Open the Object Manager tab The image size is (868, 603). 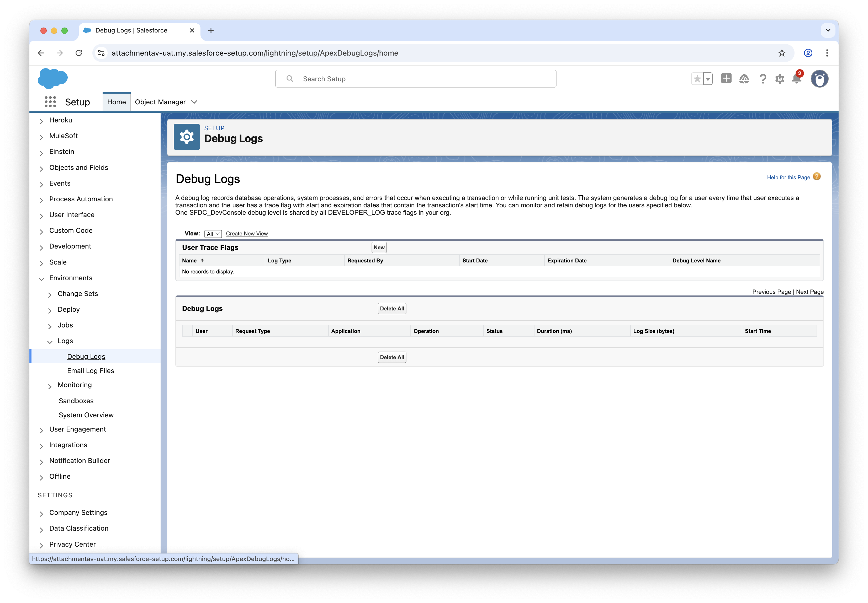click(x=160, y=102)
